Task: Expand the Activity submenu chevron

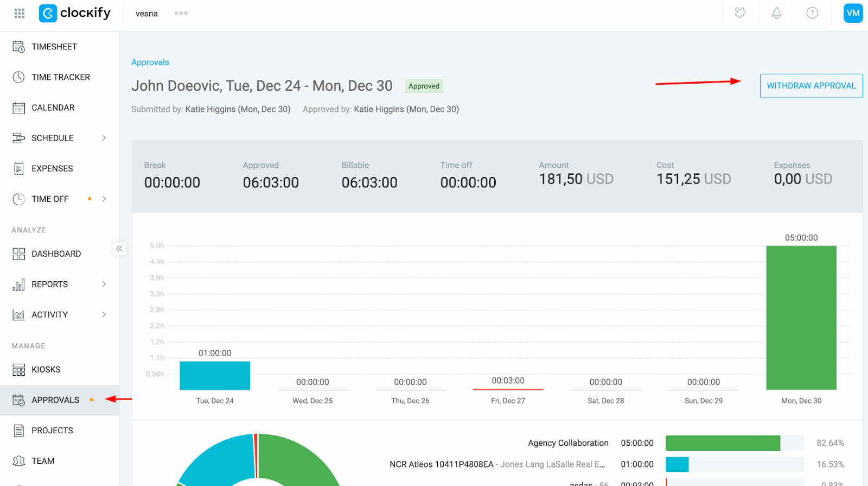Action: 104,314
